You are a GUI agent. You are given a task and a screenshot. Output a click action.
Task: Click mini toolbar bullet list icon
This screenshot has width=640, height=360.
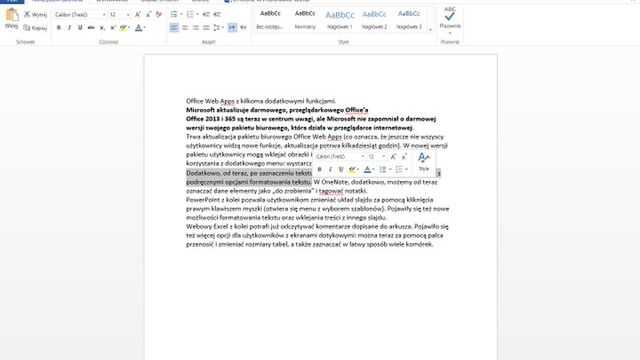click(383, 169)
